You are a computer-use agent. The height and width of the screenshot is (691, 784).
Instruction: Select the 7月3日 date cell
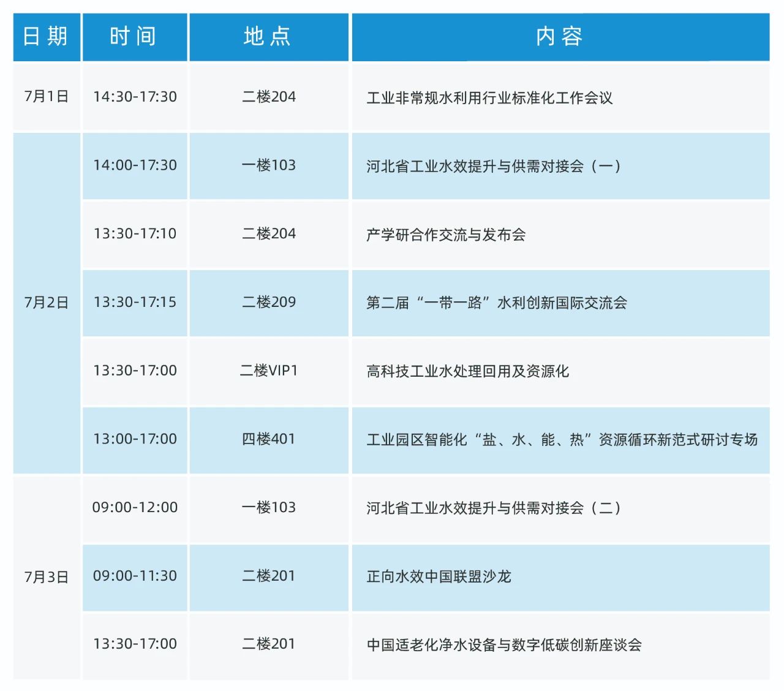[x=47, y=577]
